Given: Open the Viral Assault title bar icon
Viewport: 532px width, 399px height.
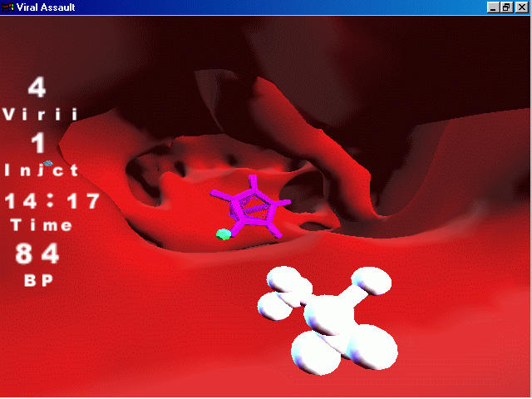Looking at the screenshot, I should (x=8, y=7).
